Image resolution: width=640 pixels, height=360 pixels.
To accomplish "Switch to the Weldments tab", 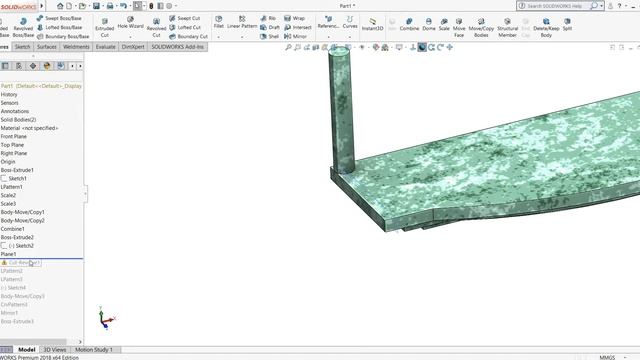I will click(76, 47).
